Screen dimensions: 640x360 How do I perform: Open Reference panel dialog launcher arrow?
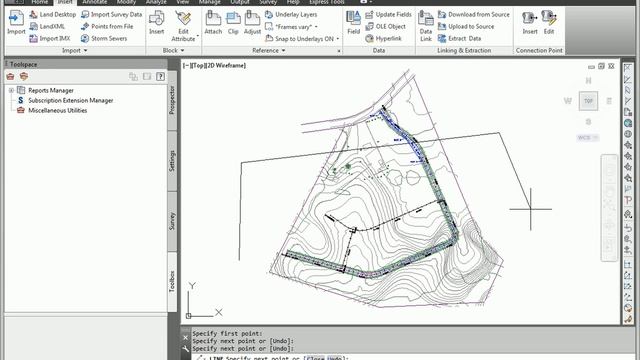coord(339,51)
